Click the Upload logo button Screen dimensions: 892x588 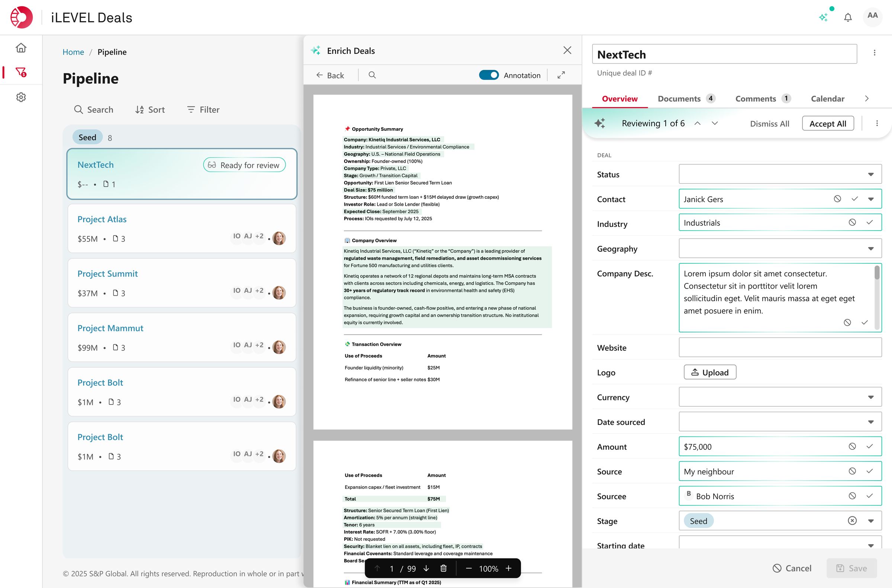[x=710, y=372]
